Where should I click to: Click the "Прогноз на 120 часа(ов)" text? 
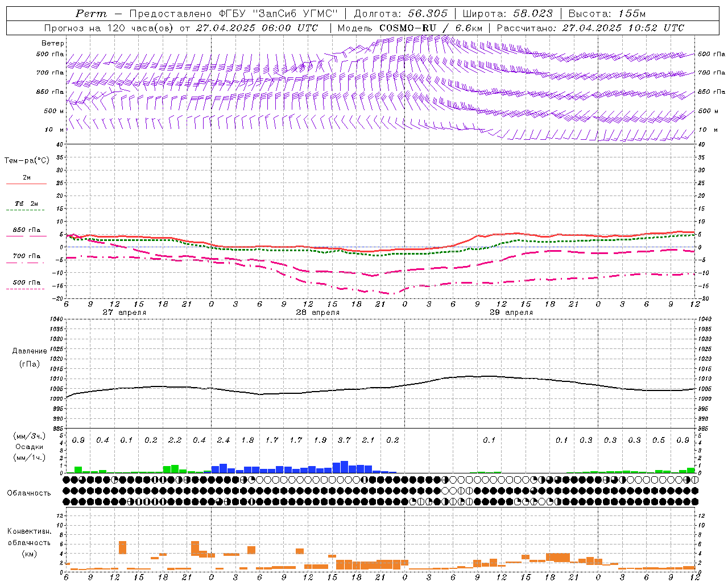110,28
